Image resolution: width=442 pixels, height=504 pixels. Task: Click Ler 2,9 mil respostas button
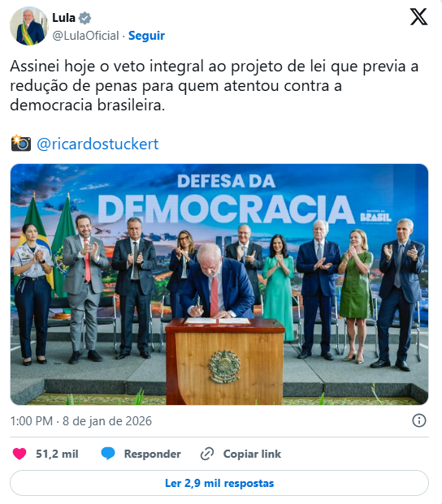[x=219, y=483]
